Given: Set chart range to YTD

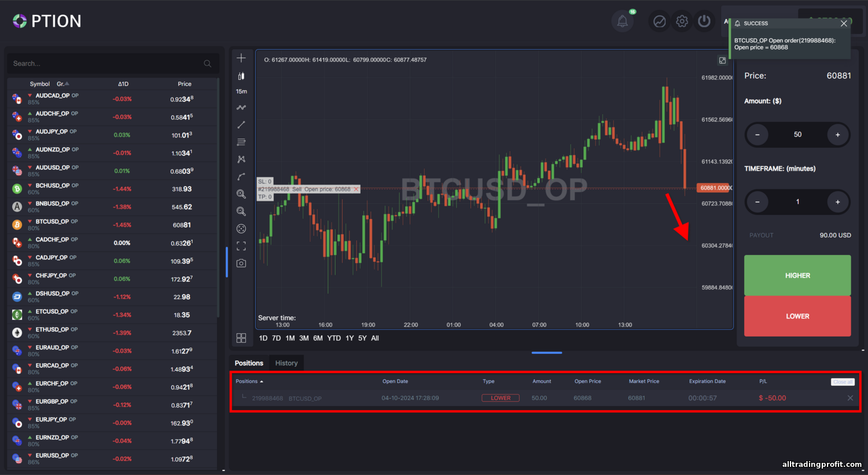Looking at the screenshot, I should click(x=334, y=338).
